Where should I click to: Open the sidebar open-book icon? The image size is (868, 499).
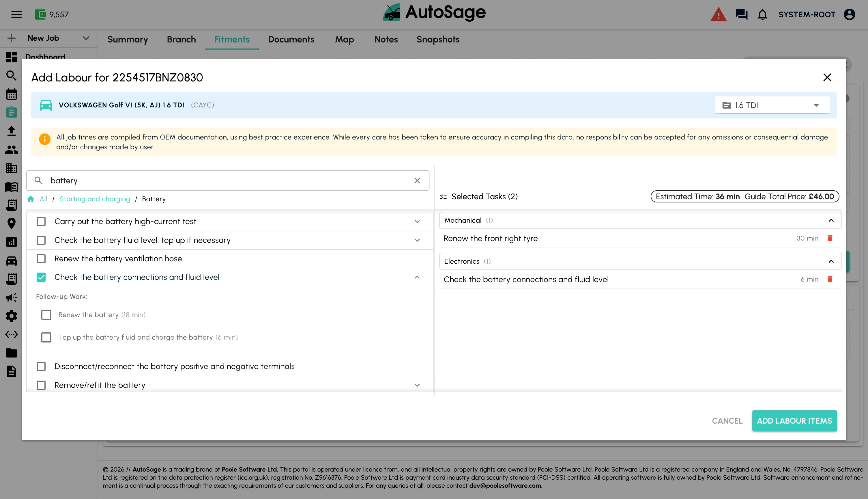(11, 187)
